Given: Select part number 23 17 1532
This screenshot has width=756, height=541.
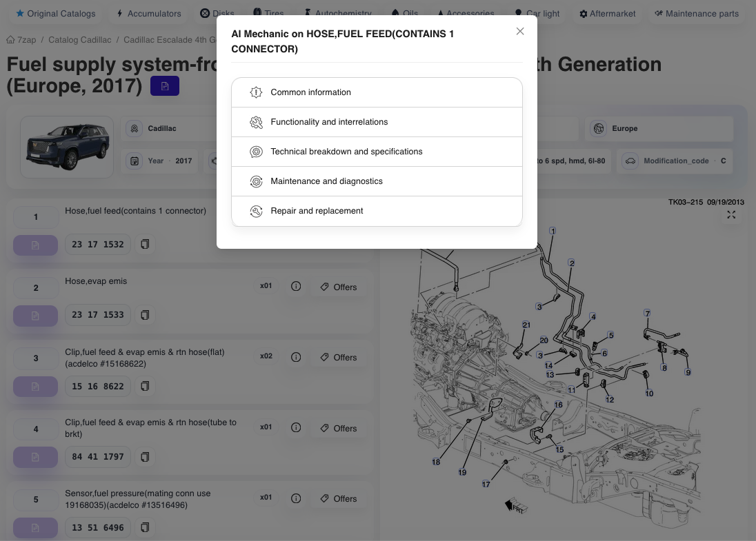Looking at the screenshot, I should pos(98,244).
